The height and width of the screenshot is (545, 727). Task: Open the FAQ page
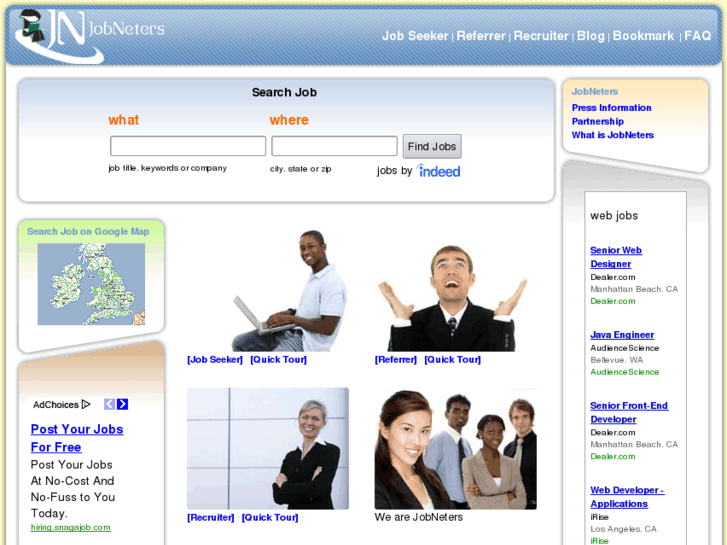point(697,36)
